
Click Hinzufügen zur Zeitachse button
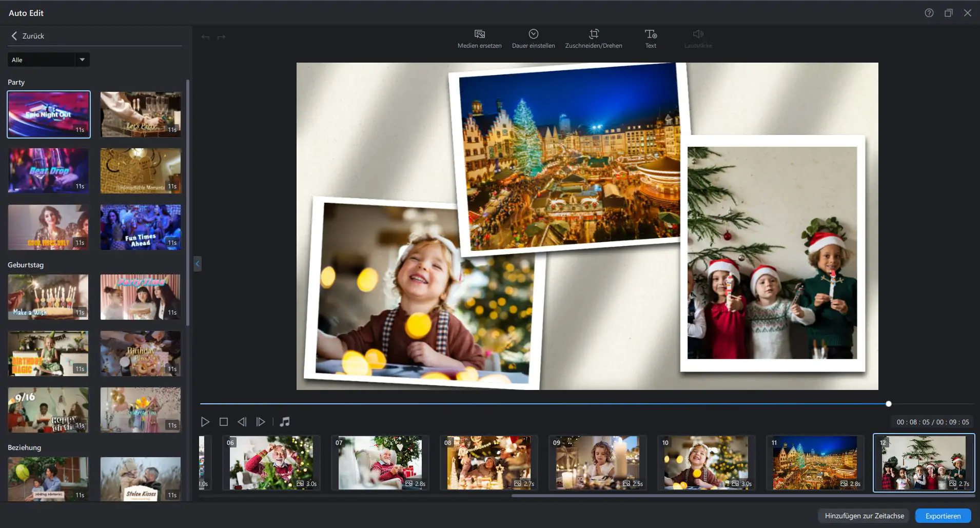tap(864, 516)
